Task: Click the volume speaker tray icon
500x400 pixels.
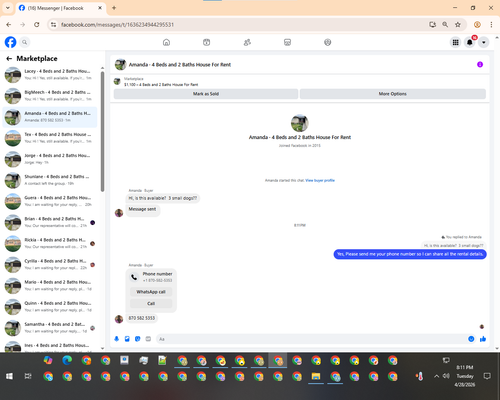Action: [x=446, y=376]
